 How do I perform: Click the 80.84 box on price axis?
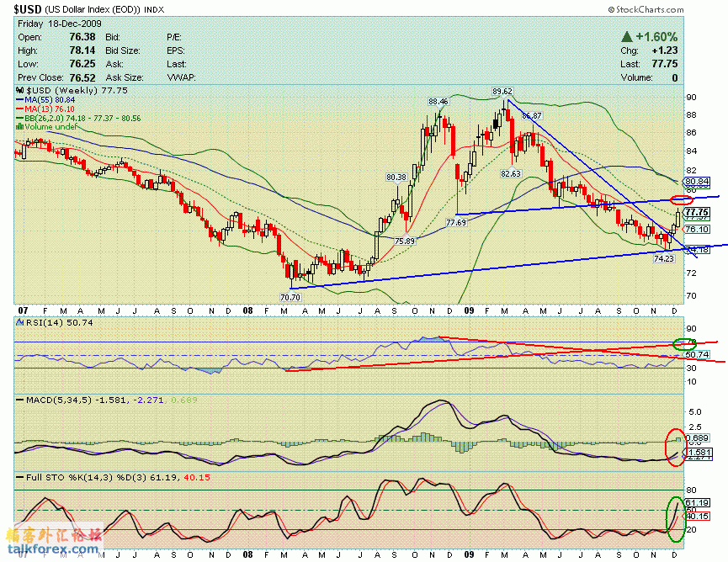point(696,181)
